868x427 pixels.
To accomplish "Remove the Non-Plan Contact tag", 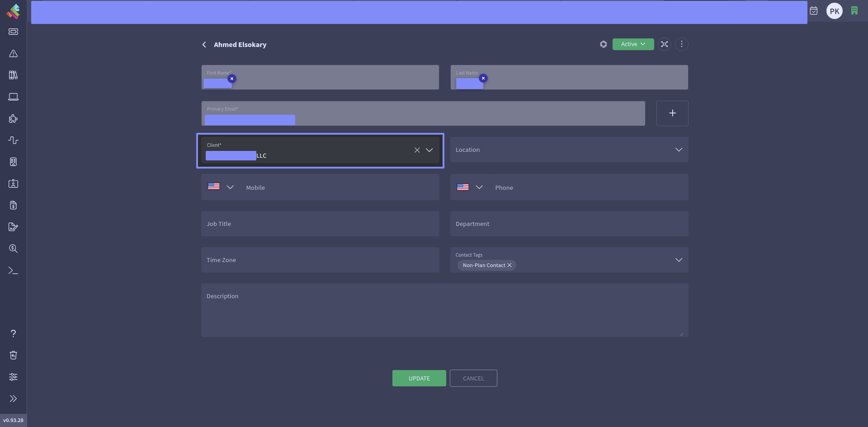I will point(509,265).
